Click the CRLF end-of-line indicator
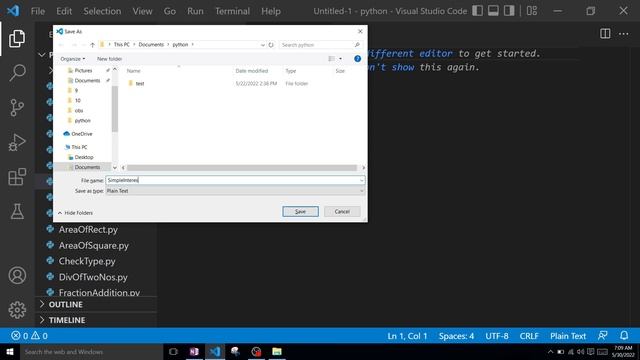Viewport: 640px width, 360px height. pos(529,336)
